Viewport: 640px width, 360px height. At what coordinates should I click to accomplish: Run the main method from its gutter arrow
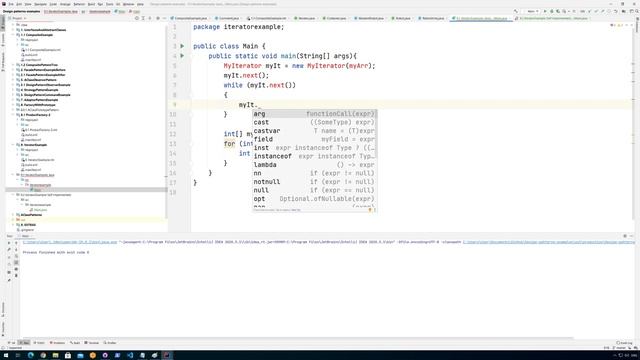[182, 56]
